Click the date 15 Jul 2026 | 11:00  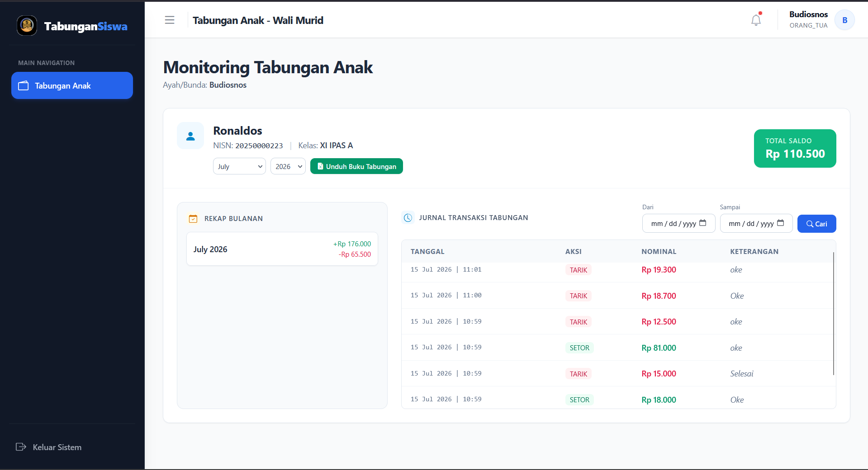446,295
